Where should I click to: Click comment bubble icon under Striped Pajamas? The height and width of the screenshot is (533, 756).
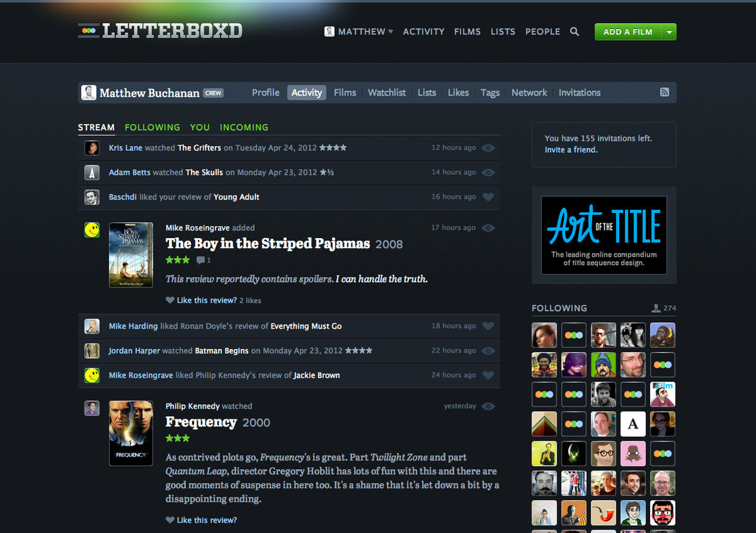pyautogui.click(x=201, y=260)
